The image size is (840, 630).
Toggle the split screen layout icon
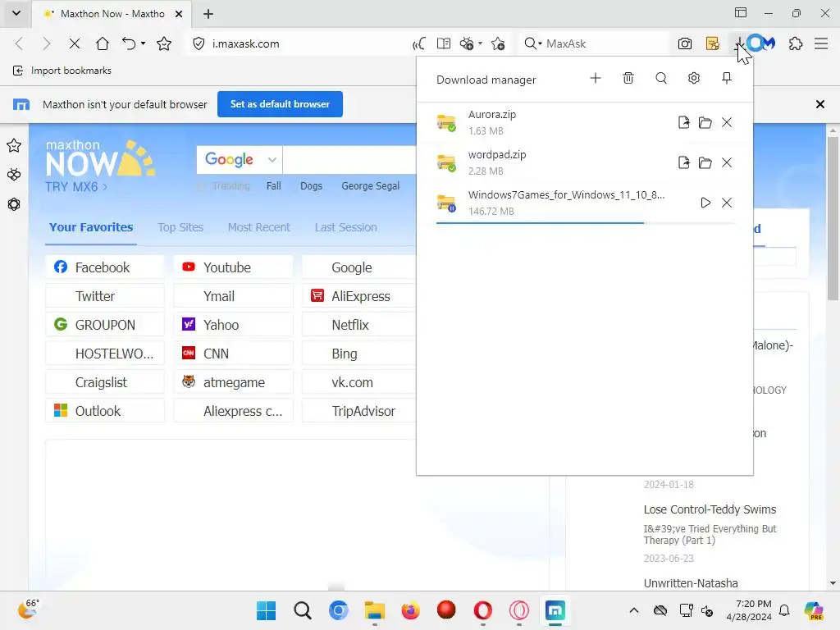tap(741, 13)
